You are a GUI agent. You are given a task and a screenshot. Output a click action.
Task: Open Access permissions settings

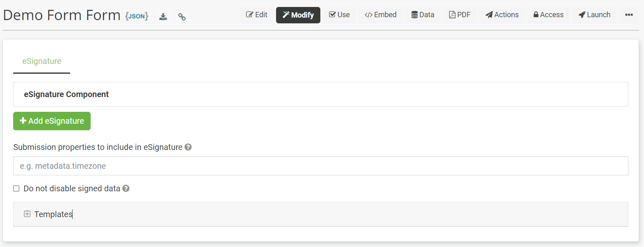click(548, 15)
